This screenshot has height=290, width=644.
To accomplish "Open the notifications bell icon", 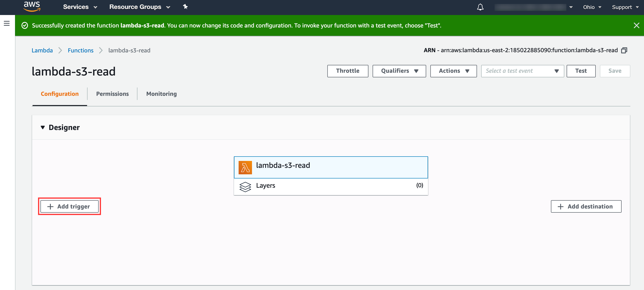I will (480, 7).
